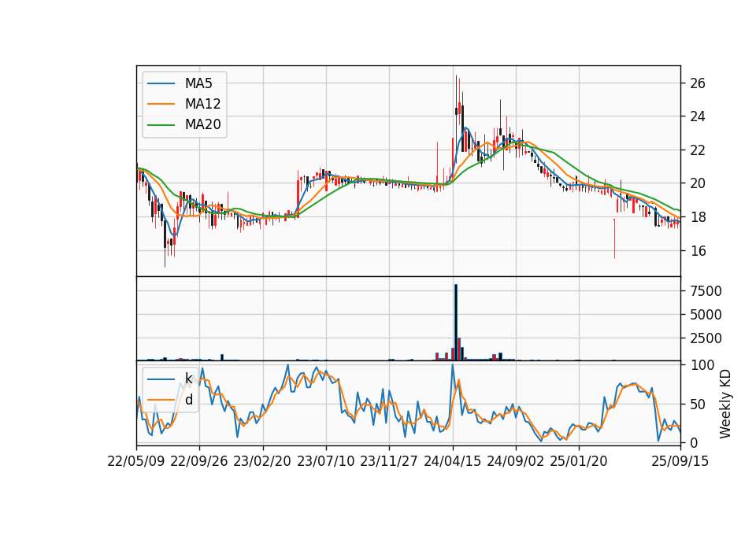This screenshot has height=543, width=756.
Task: Click the green MA20 legend line sample
Action: (x=161, y=125)
